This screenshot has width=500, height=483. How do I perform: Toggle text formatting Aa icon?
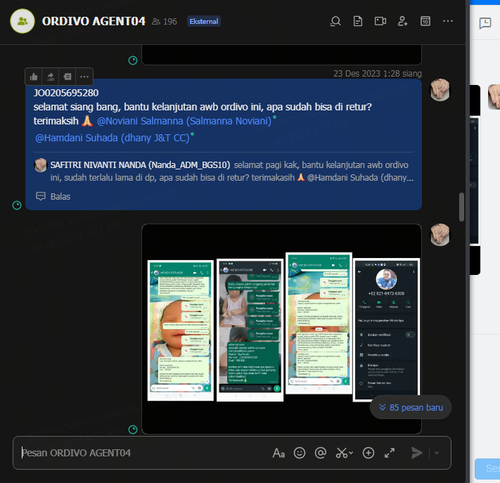[279, 453]
